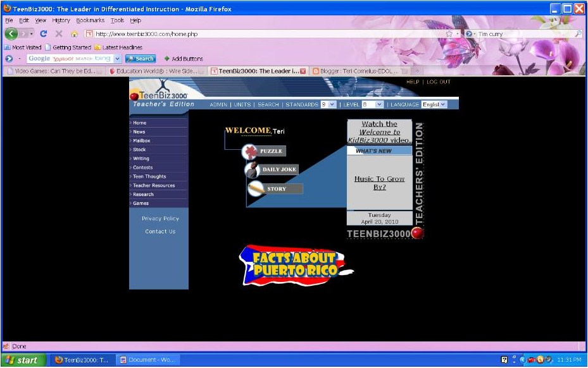Open the Privacy Policy link
The width and height of the screenshot is (588, 368).
[160, 219]
